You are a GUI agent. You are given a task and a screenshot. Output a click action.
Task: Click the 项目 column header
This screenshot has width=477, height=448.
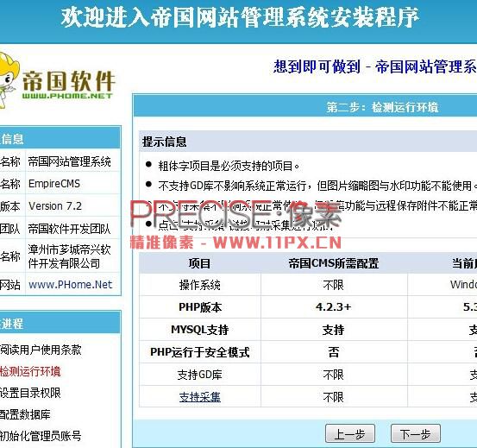pos(199,263)
